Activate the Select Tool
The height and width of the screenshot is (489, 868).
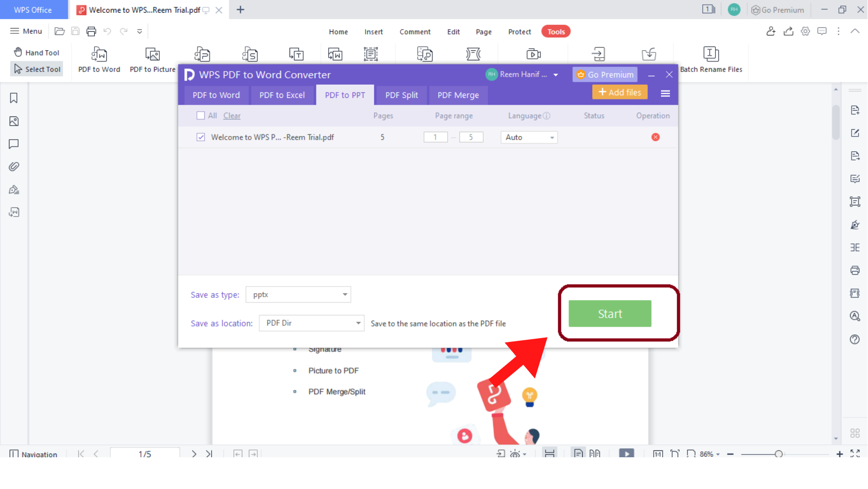point(37,69)
